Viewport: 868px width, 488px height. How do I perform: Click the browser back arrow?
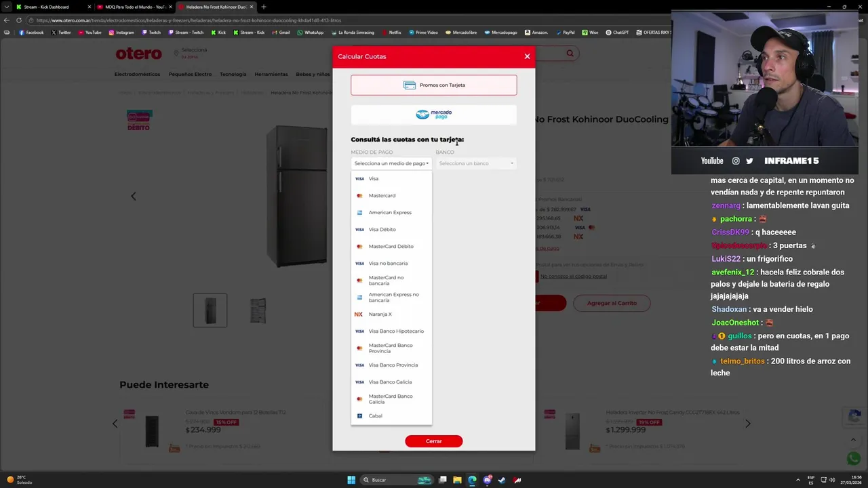[x=7, y=20]
